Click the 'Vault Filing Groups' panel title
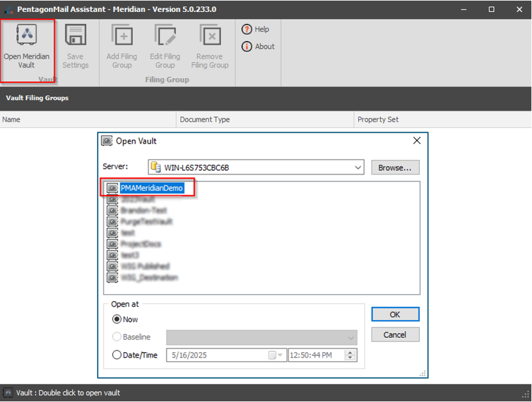This screenshot has height=402, width=532. click(x=37, y=98)
